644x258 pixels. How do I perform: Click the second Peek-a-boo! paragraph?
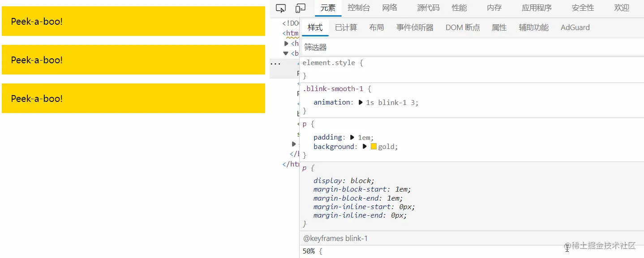pos(133,60)
